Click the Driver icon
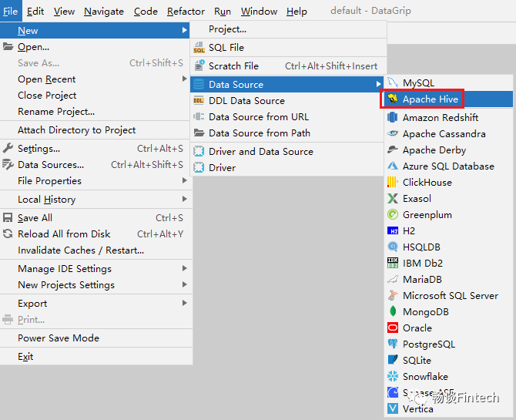This screenshot has width=516, height=420. click(x=199, y=167)
